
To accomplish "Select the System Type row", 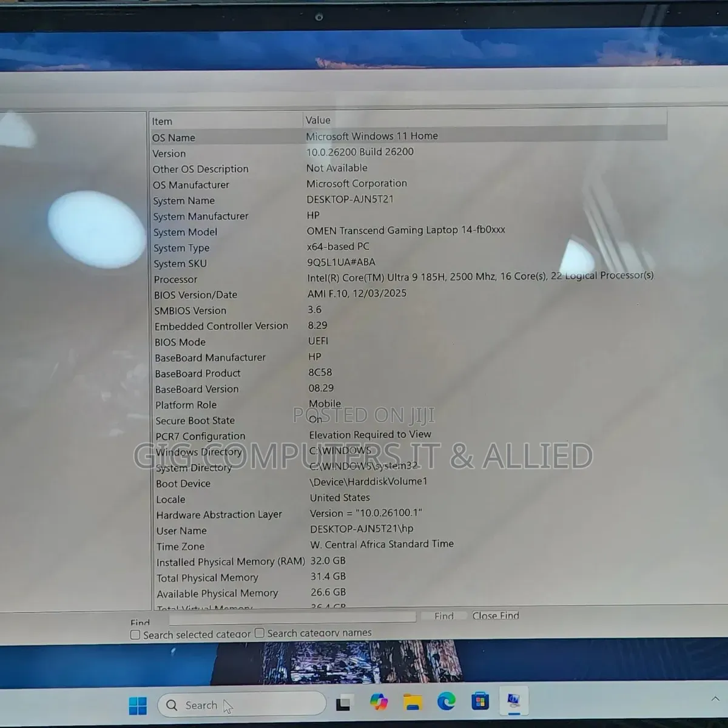I will [x=409, y=247].
